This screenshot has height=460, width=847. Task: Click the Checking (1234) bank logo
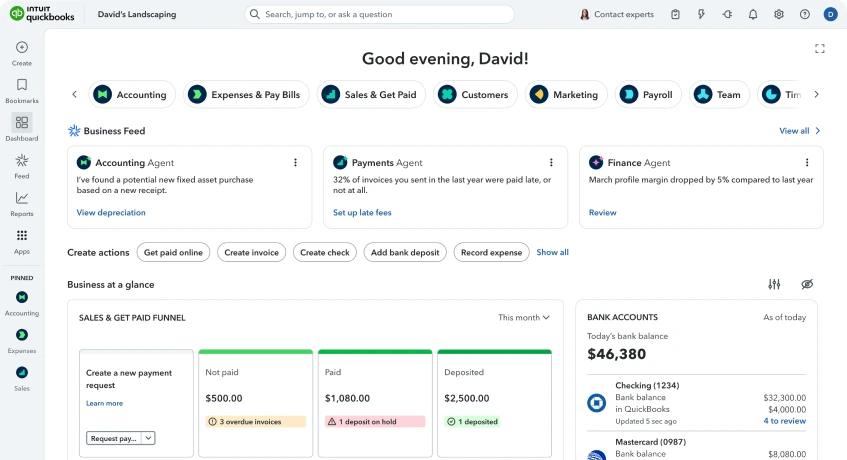pyautogui.click(x=597, y=403)
